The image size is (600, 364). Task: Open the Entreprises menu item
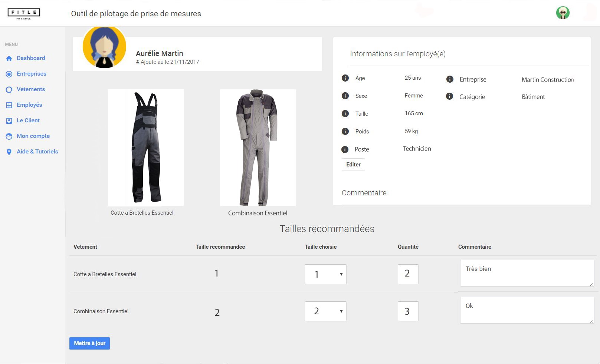(31, 74)
